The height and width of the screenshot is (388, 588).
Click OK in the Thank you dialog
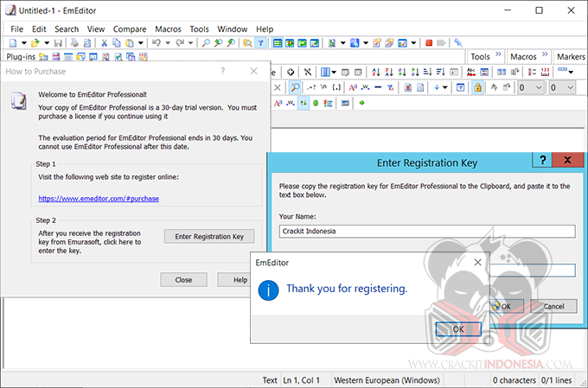[x=457, y=328]
